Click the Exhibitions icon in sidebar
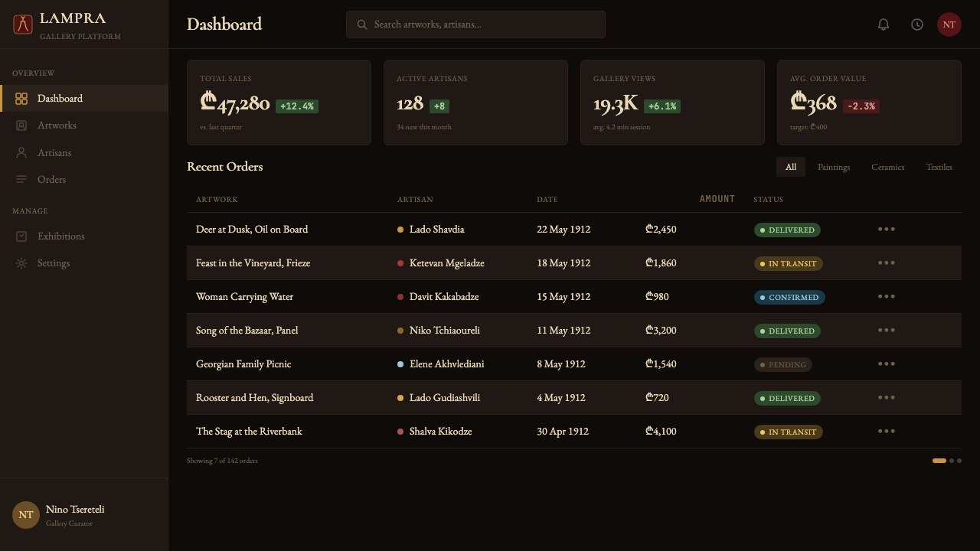 [x=21, y=236]
